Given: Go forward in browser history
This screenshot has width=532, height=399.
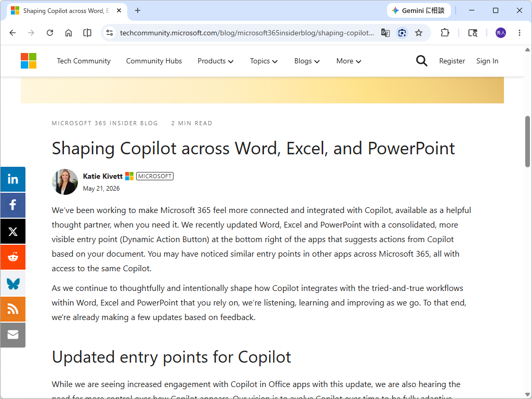Looking at the screenshot, I should click(x=31, y=33).
